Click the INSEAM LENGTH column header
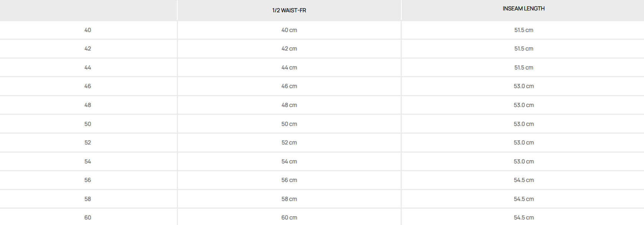This screenshot has height=225, width=644. tap(524, 9)
